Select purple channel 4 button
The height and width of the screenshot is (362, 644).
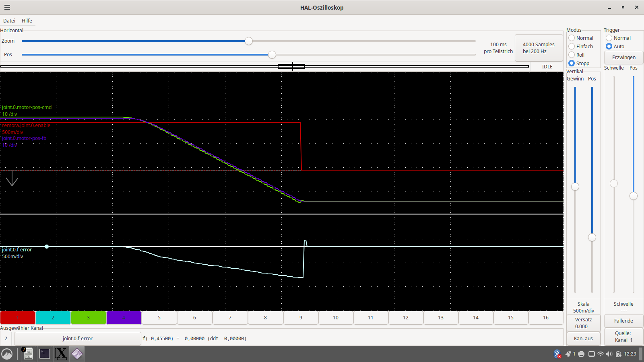click(124, 317)
